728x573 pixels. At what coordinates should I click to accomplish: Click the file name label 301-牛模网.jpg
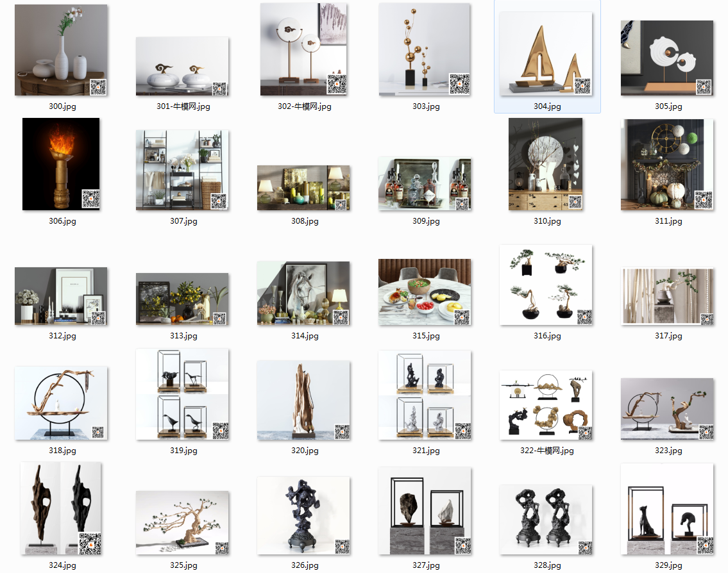point(183,106)
